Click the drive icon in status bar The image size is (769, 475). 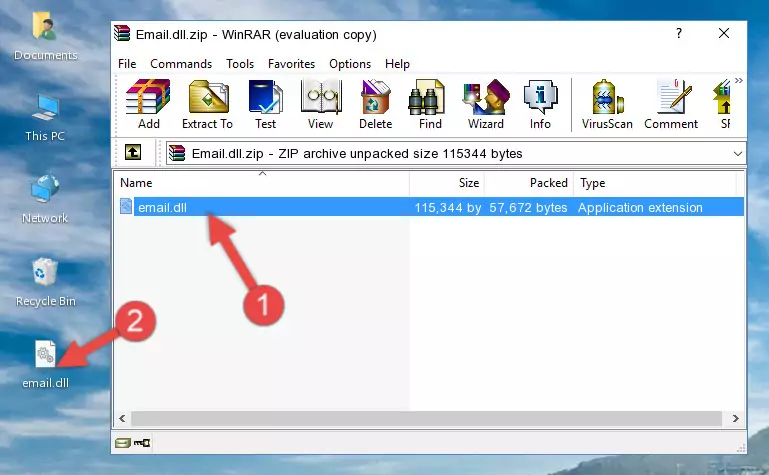[123, 443]
